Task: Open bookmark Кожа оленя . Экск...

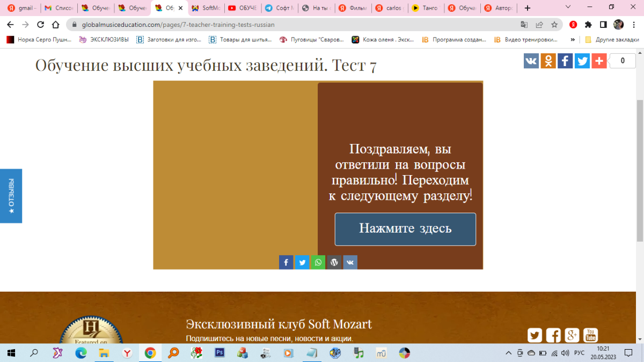Action: (383, 40)
